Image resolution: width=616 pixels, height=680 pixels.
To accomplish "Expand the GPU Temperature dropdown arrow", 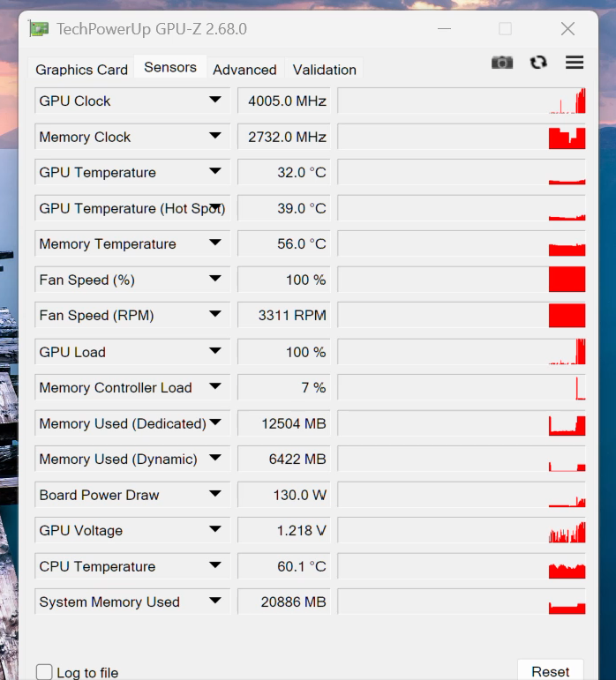I will [x=215, y=172].
